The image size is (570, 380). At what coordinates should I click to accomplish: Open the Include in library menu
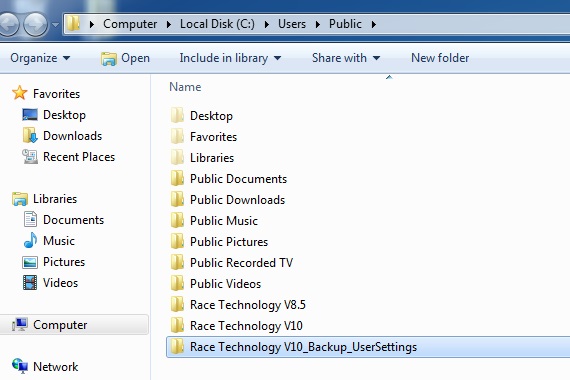(x=230, y=58)
